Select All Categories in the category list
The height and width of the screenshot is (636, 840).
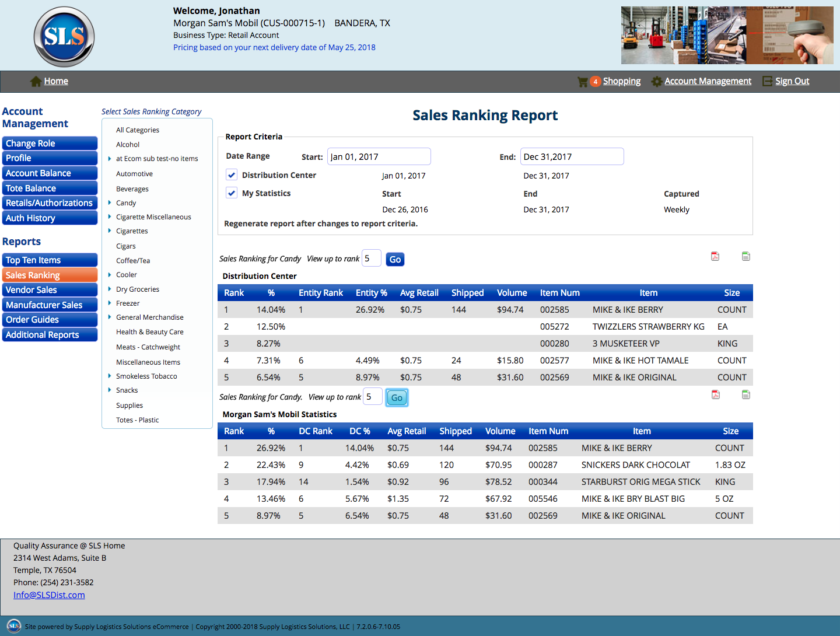pyautogui.click(x=138, y=130)
